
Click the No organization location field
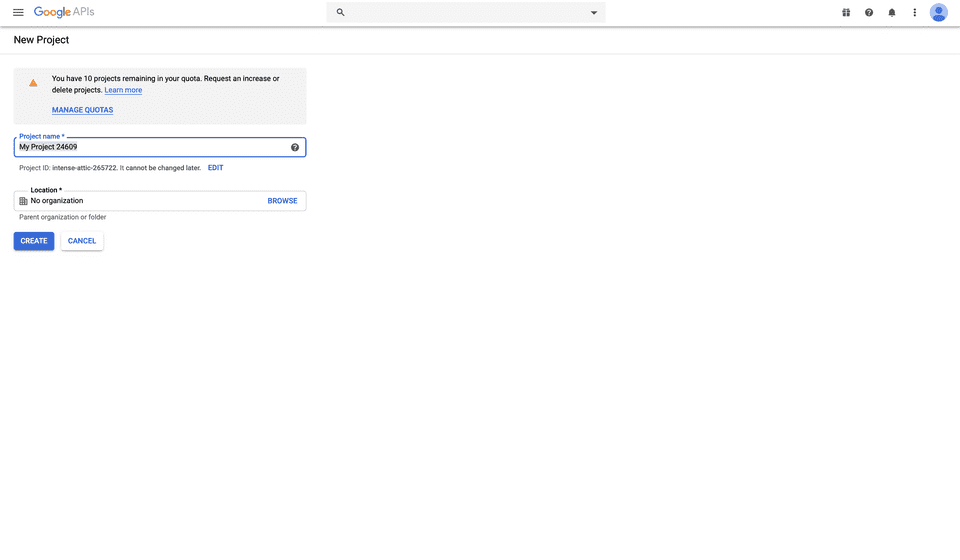click(x=160, y=201)
